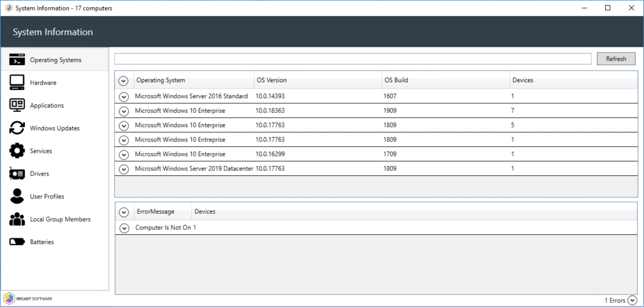Select version 10.0.18363 cell

click(x=270, y=110)
